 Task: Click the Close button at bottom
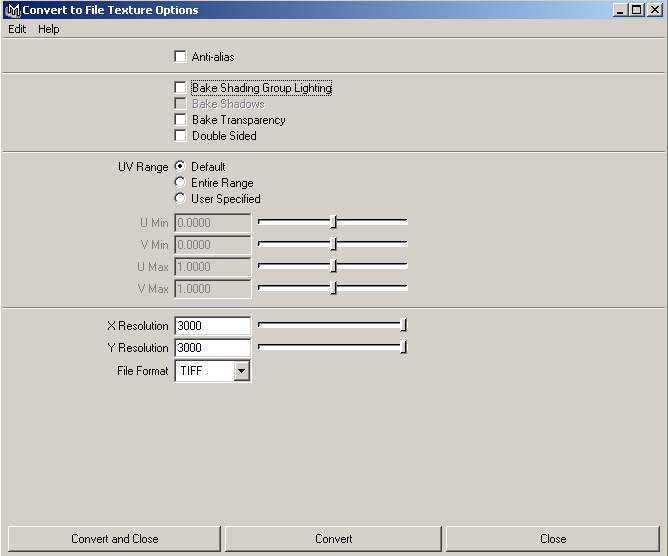[553, 539]
